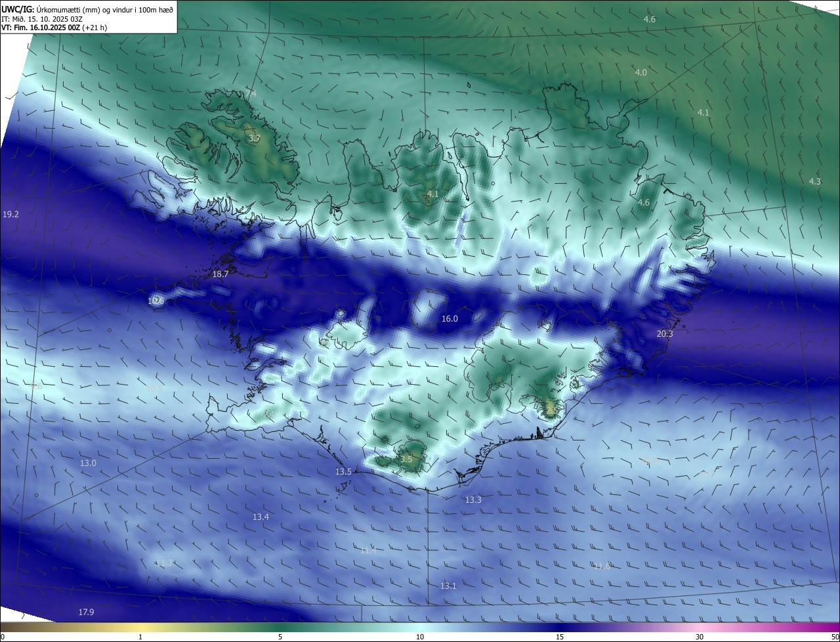The width and height of the screenshot is (840, 642).
Task: Click the 11.4 value label
Action: (x=368, y=550)
